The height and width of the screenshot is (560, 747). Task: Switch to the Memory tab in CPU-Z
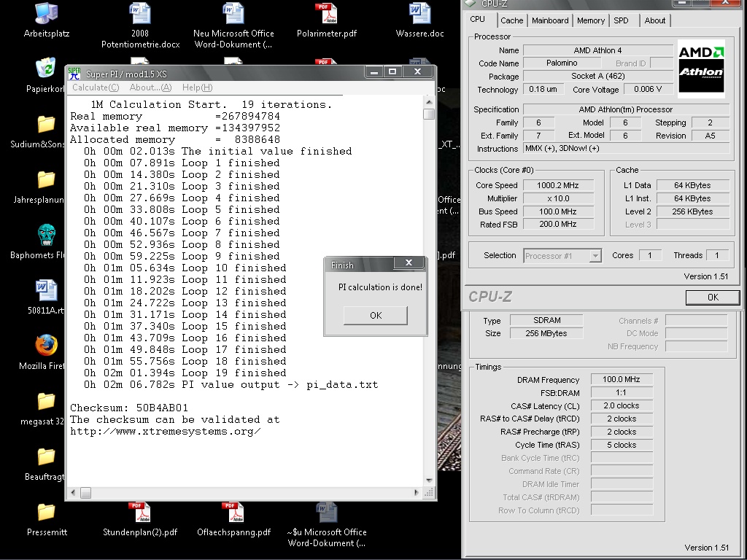(x=591, y=20)
